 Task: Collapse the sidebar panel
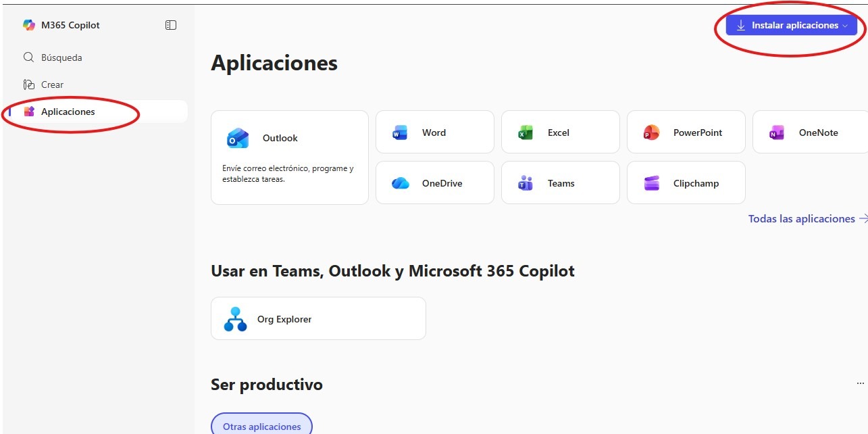click(x=170, y=24)
